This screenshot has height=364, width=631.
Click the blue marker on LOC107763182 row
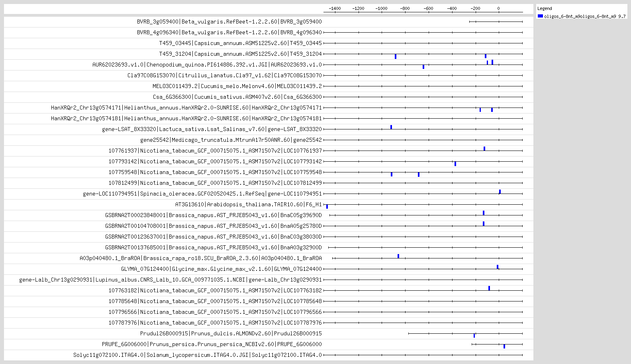point(489,288)
